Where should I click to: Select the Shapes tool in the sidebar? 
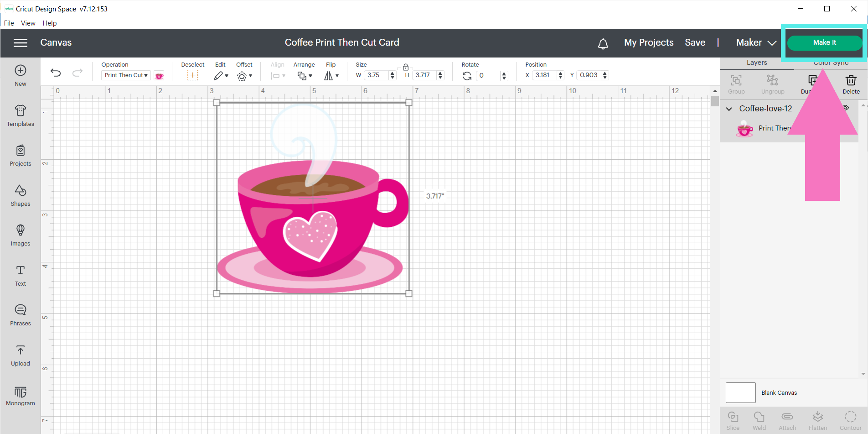[x=20, y=195]
